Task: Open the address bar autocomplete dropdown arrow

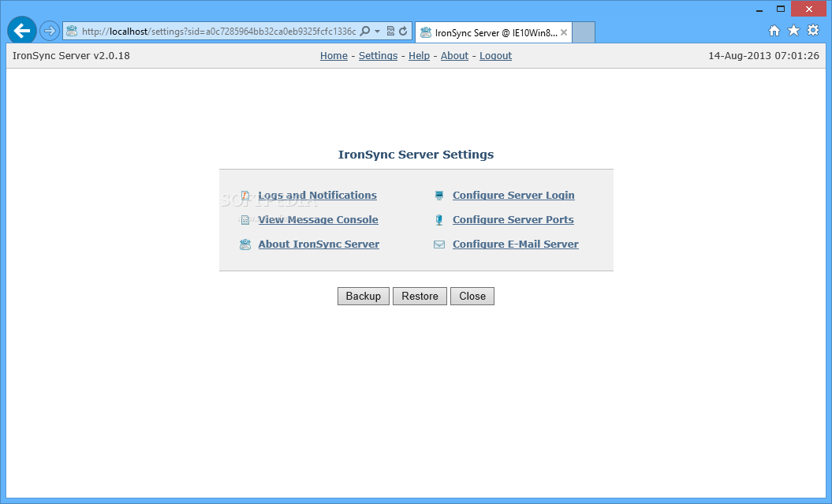Action: [377, 32]
